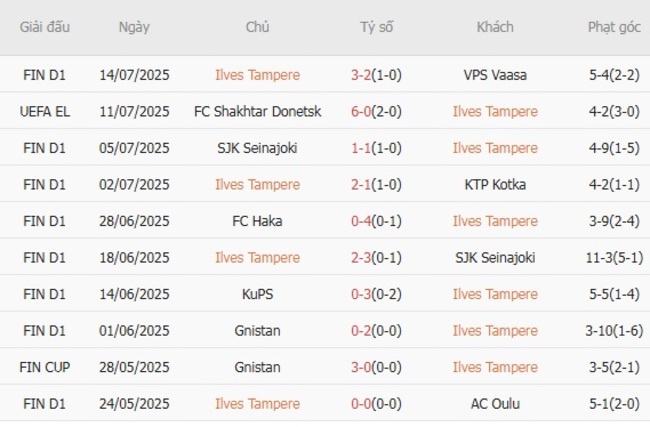The width and height of the screenshot is (650, 427).
Task: Open the AC Oulu team link
Action: point(494,404)
